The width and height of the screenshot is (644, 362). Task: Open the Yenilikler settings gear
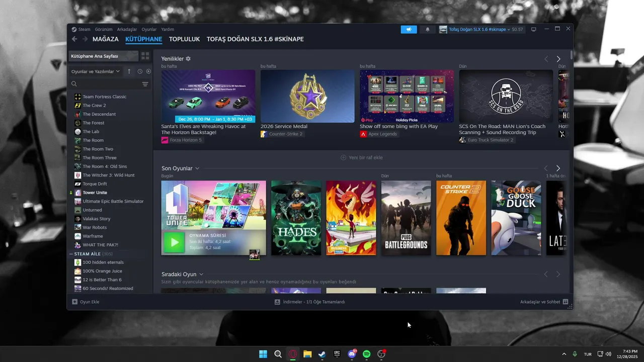point(188,59)
